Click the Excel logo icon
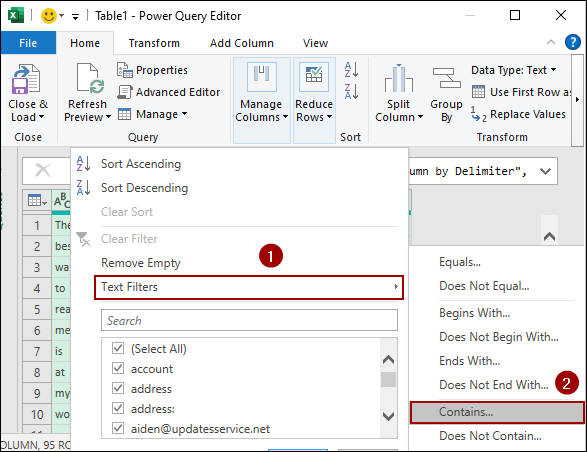The height and width of the screenshot is (452, 587). [x=16, y=16]
